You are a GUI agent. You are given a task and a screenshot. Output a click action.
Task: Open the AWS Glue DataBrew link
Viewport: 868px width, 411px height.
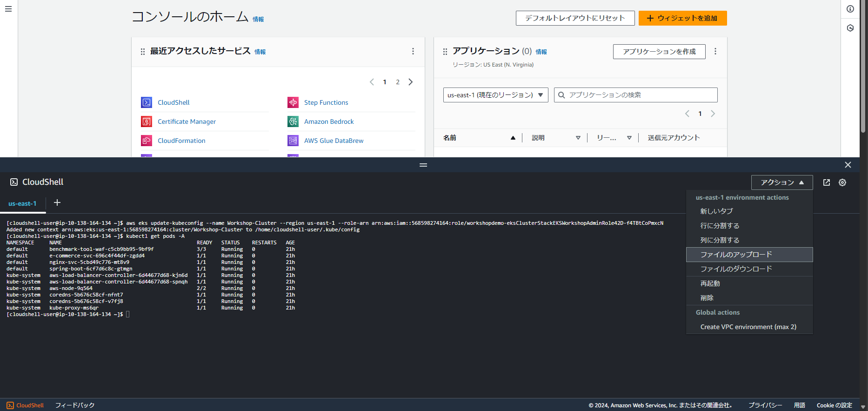pyautogui.click(x=334, y=141)
